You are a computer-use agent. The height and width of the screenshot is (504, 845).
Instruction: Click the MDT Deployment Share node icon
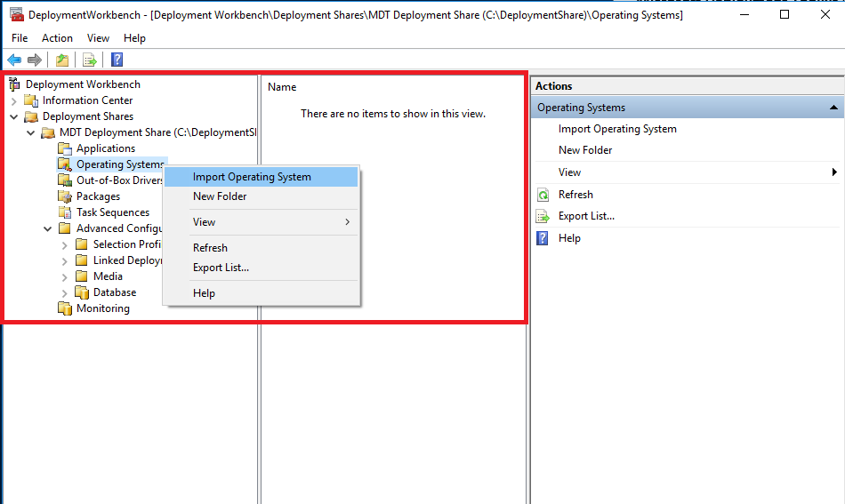(48, 132)
